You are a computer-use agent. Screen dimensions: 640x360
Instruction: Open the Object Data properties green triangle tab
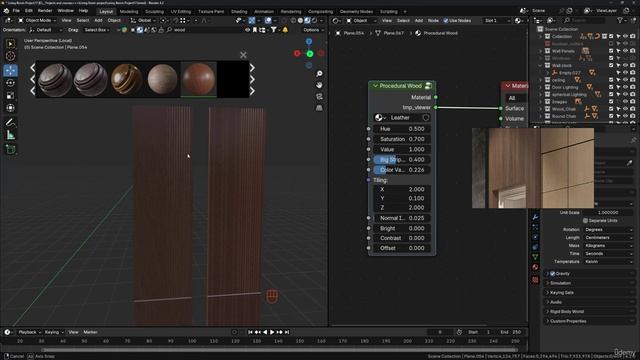535,257
